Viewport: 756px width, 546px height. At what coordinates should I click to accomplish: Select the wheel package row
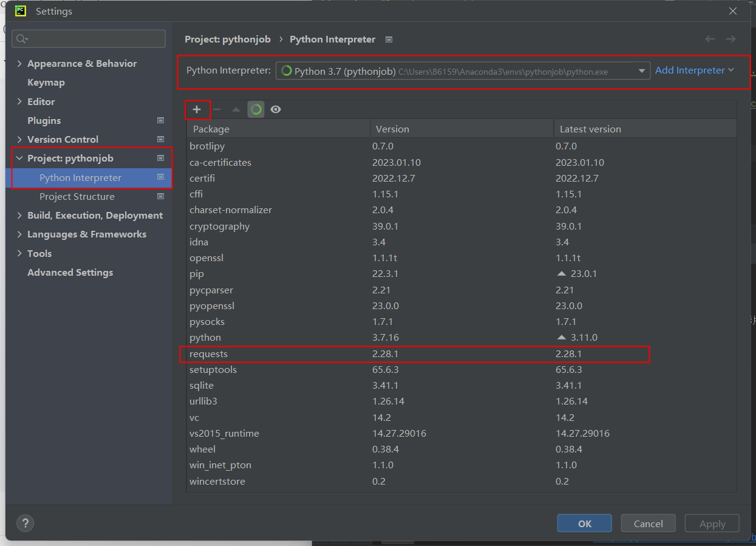click(x=461, y=449)
